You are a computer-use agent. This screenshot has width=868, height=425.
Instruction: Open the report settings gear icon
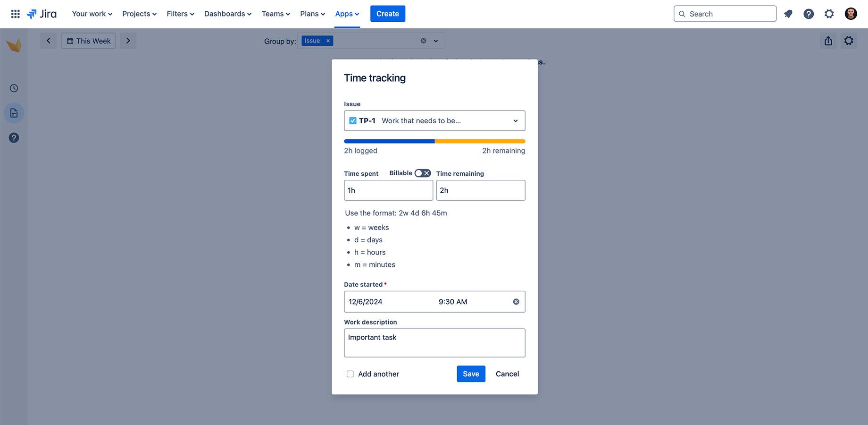[849, 41]
